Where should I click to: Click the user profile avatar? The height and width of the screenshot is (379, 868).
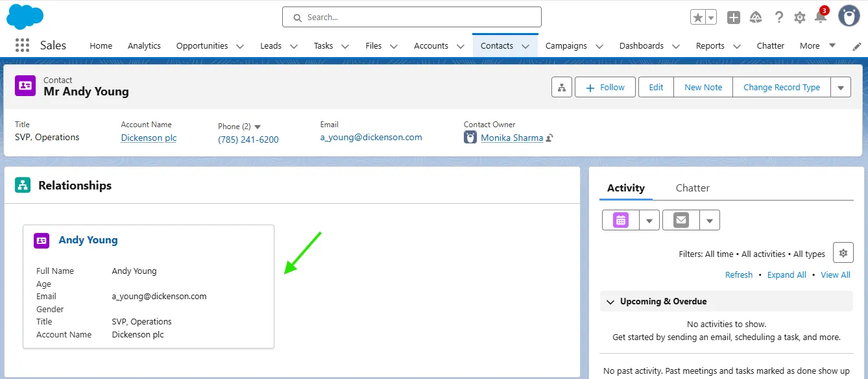tap(849, 16)
